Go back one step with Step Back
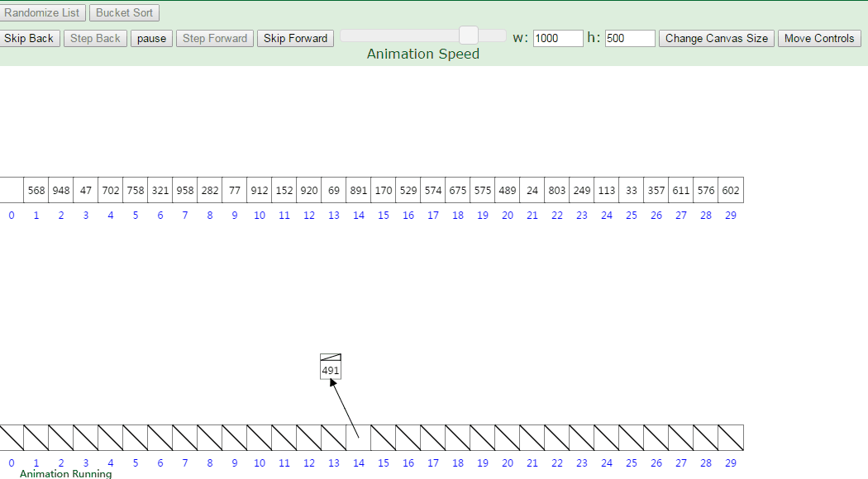Viewport: 868px width, 479px height. click(95, 38)
